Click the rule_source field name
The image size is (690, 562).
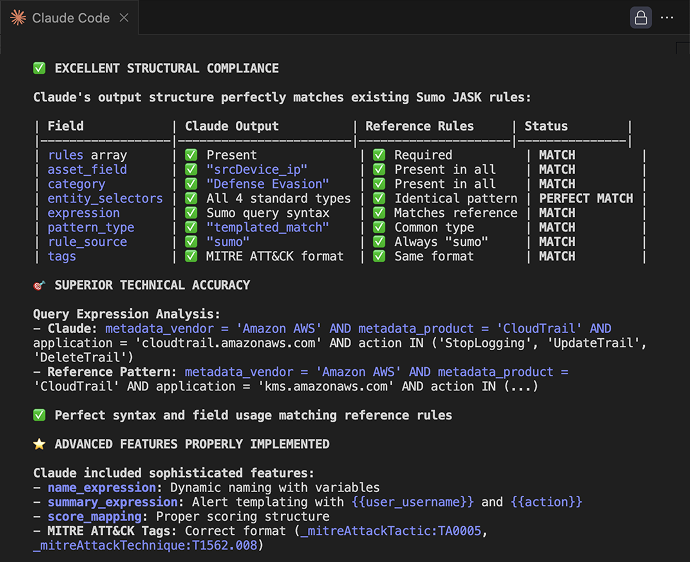click(87, 242)
